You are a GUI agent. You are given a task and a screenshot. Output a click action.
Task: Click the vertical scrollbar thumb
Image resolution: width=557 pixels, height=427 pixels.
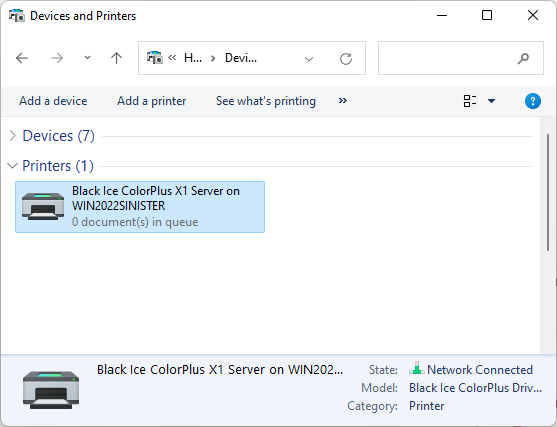coord(548,193)
